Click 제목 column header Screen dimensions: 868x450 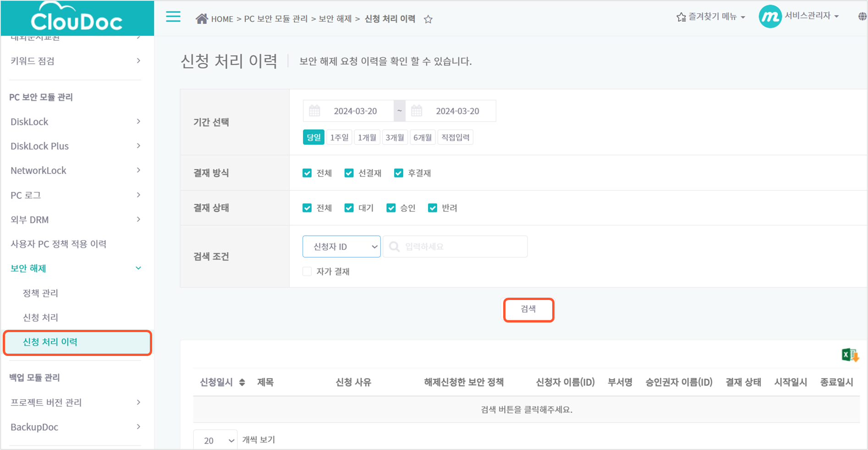click(x=265, y=382)
